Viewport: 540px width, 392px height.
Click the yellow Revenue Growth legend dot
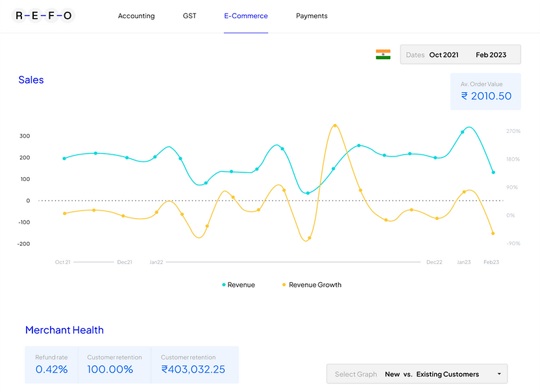pyautogui.click(x=284, y=284)
